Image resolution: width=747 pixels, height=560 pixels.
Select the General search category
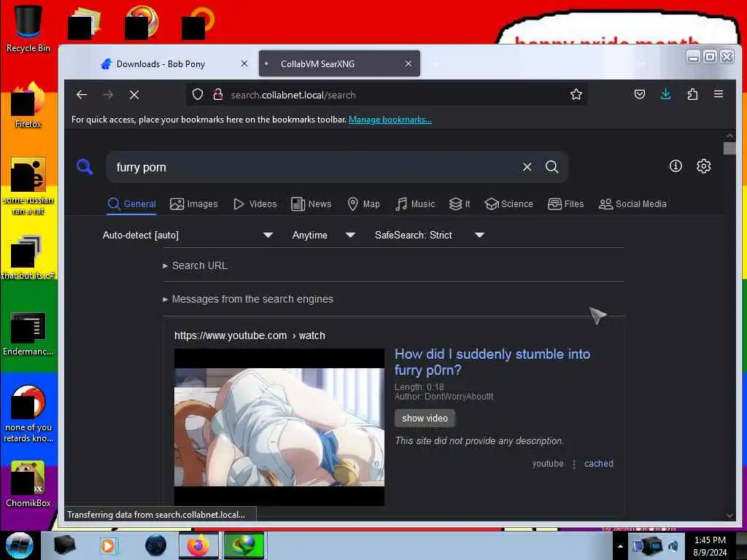click(x=132, y=204)
